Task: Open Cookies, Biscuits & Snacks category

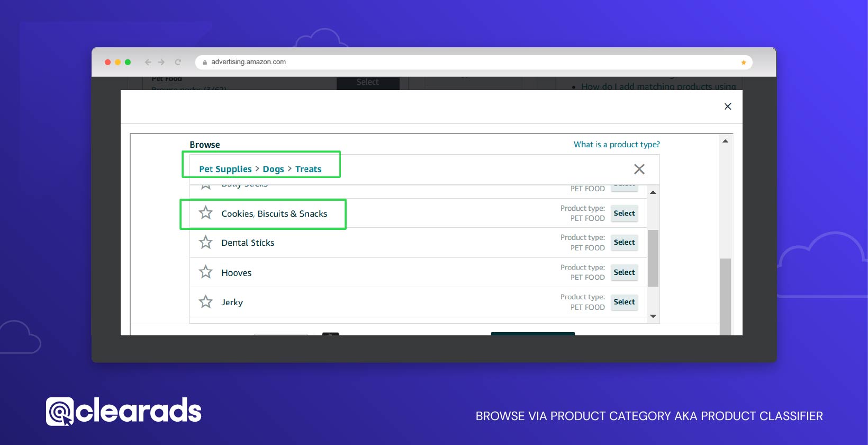Action: (274, 213)
